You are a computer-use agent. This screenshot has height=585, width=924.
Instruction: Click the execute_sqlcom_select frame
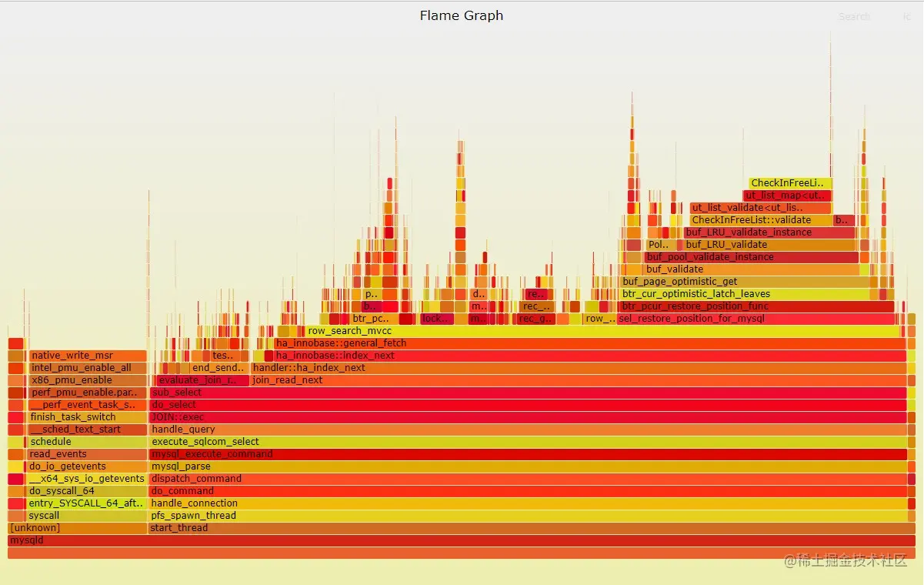[x=462, y=441]
